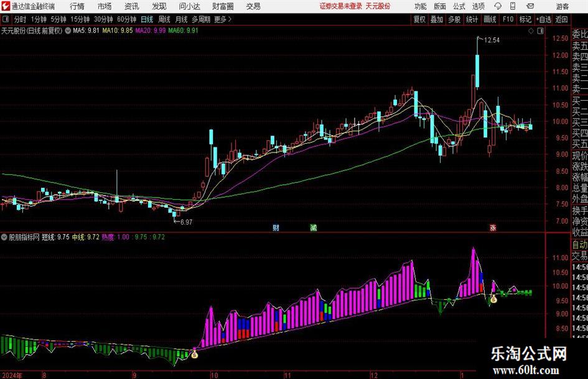This screenshot has width=588, height=379.
Task: Click the 股朋指标网 indicator name
Action: [24, 236]
